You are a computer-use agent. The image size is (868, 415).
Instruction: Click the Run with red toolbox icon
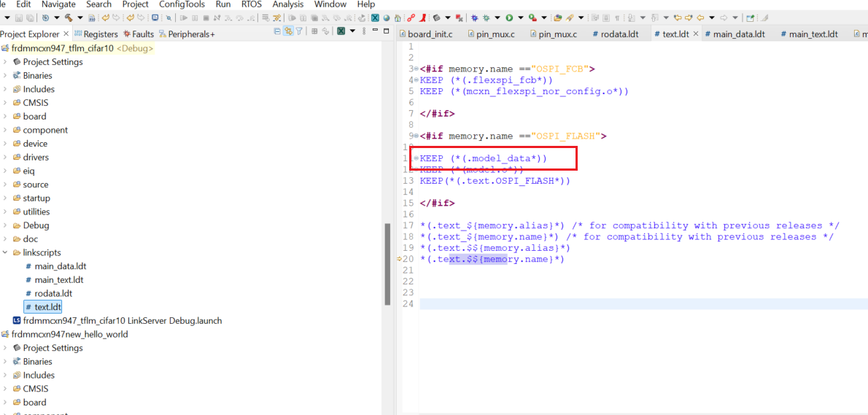[x=532, y=18]
